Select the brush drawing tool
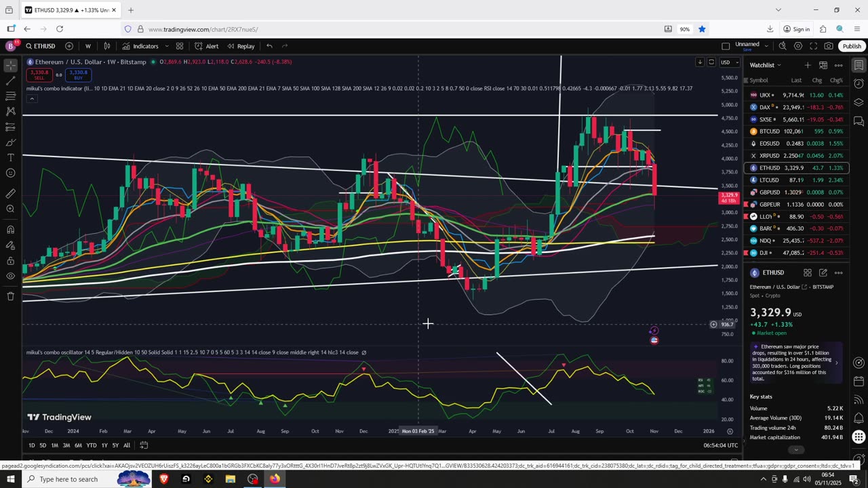This screenshot has height=488, width=868. point(10,142)
